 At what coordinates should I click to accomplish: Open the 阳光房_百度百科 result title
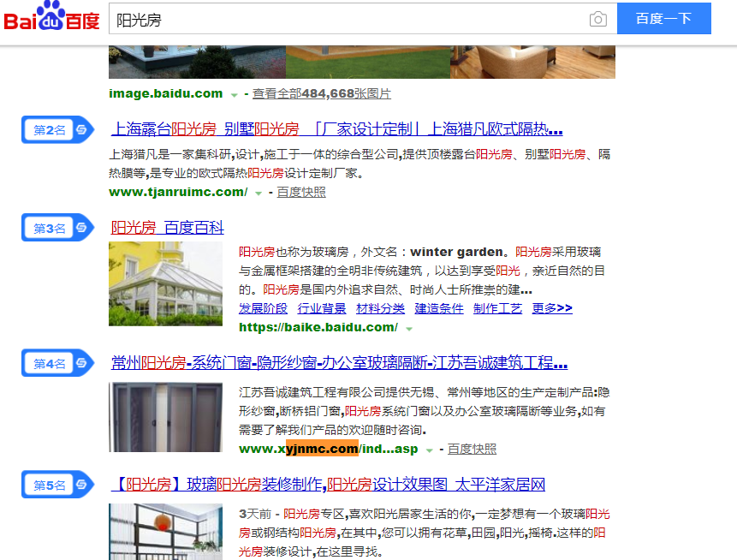point(167,228)
